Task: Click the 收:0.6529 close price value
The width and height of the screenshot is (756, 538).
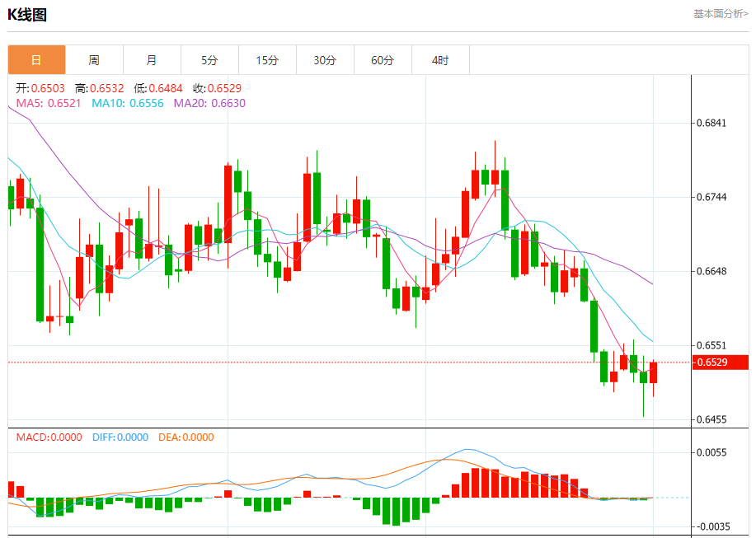Action: coord(217,88)
